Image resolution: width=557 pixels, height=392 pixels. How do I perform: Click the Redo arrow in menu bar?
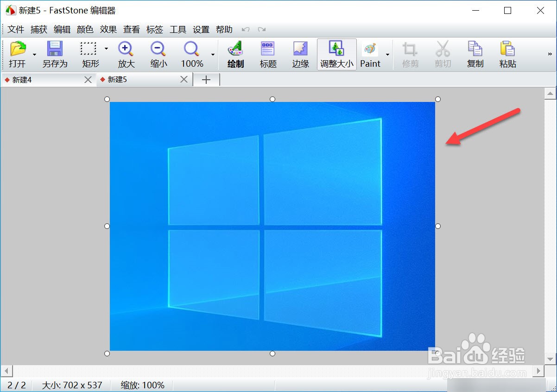coord(262,30)
